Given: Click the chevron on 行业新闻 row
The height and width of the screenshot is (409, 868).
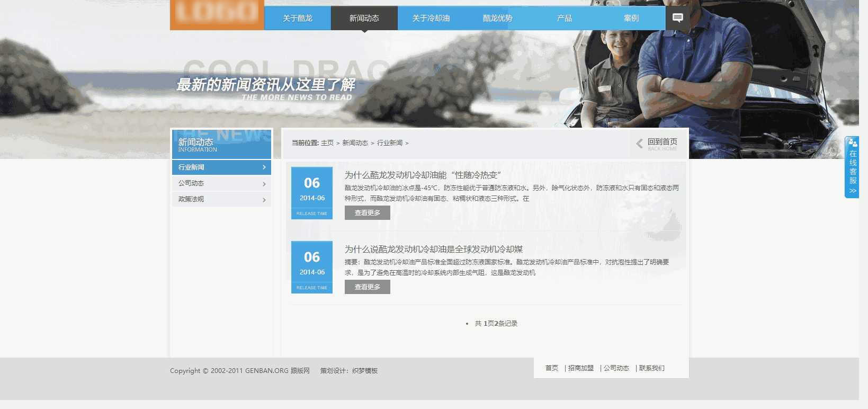Looking at the screenshot, I should tap(264, 167).
